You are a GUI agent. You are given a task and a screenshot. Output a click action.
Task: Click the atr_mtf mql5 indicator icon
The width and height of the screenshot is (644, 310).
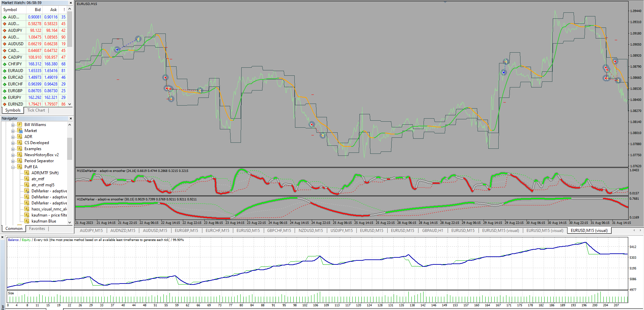point(27,185)
